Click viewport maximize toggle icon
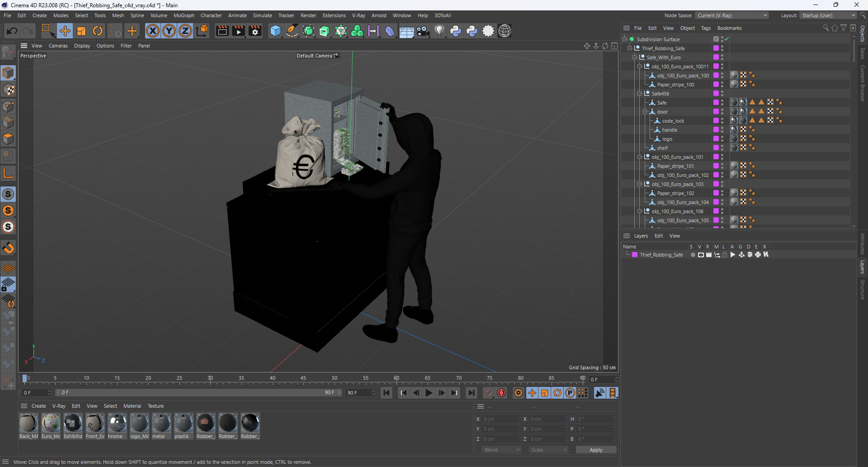This screenshot has height=467, width=868. tap(614, 46)
